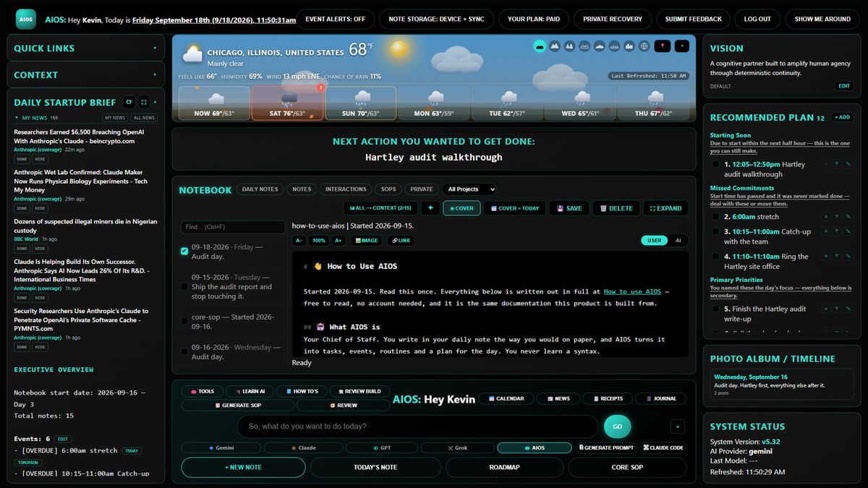Open the Private notebook tab

[x=421, y=189]
